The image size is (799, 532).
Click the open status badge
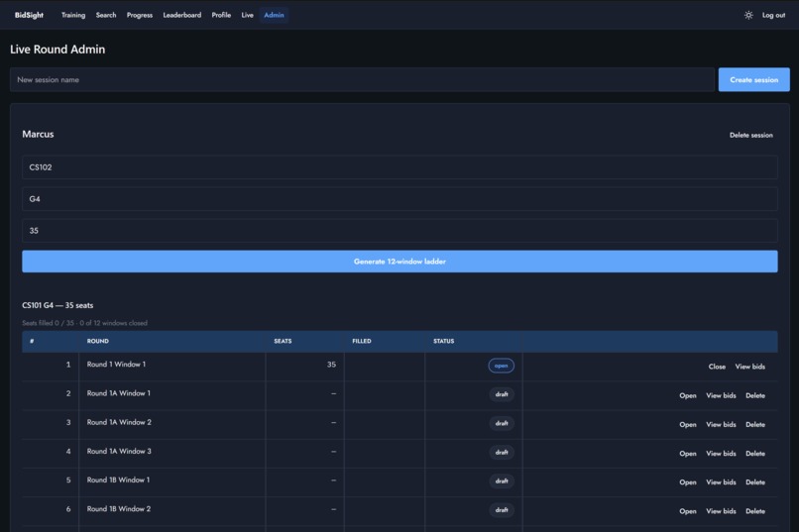coord(501,366)
